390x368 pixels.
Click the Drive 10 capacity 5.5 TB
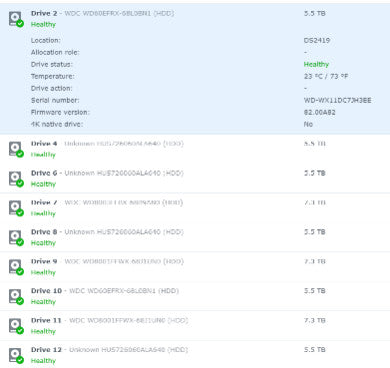click(315, 291)
